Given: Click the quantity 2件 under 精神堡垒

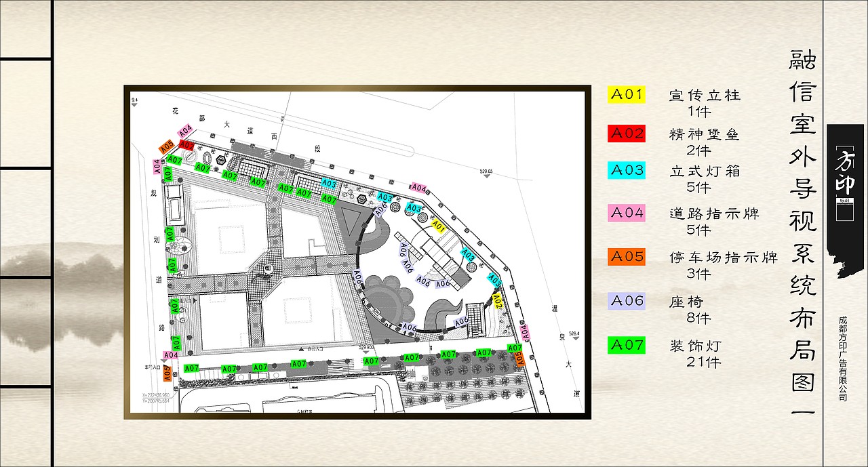Looking at the screenshot, I should [x=699, y=150].
